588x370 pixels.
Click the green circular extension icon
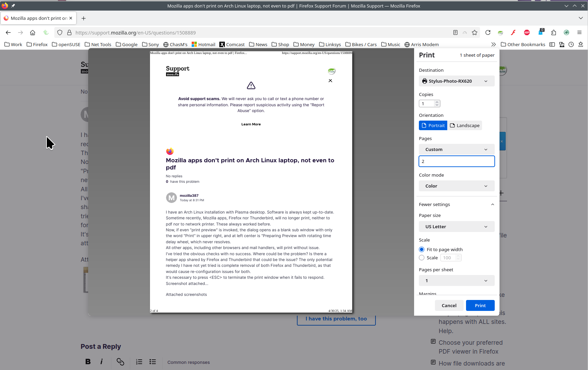(566, 32)
